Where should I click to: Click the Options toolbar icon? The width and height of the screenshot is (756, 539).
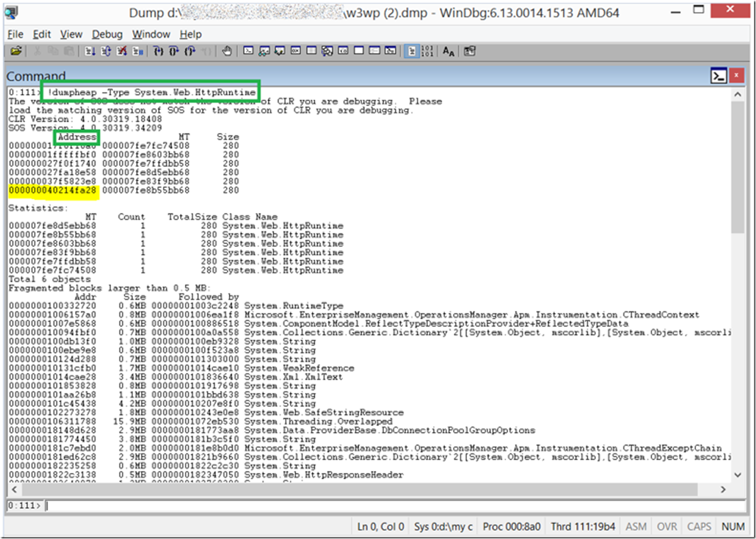click(469, 51)
